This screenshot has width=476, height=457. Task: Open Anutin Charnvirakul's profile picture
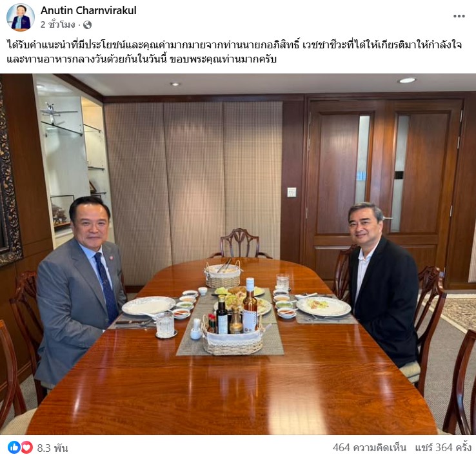(x=21, y=17)
